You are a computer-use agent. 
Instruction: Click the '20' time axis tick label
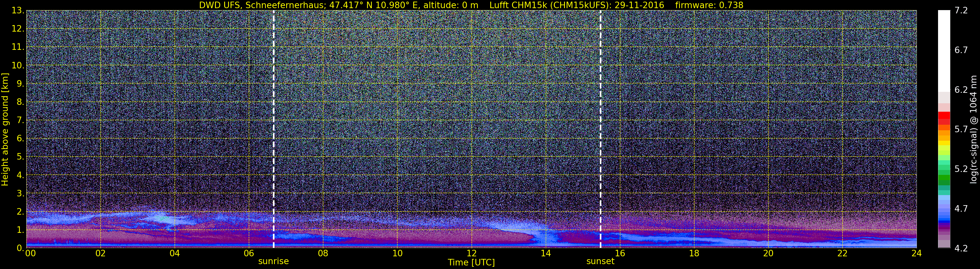pyautogui.click(x=768, y=253)
